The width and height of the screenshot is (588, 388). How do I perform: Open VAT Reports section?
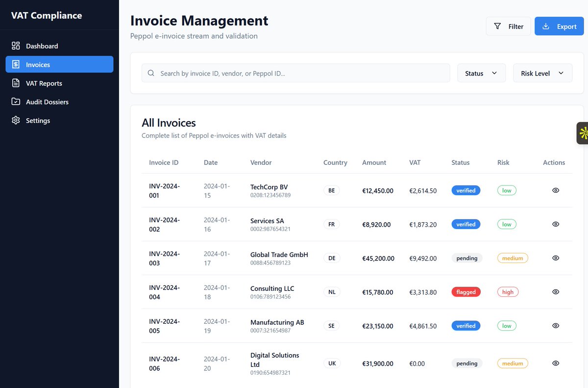point(59,83)
